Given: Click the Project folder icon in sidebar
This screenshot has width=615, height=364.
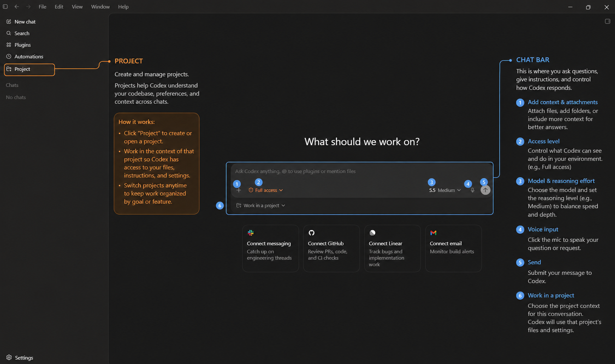Looking at the screenshot, I should 9,69.
